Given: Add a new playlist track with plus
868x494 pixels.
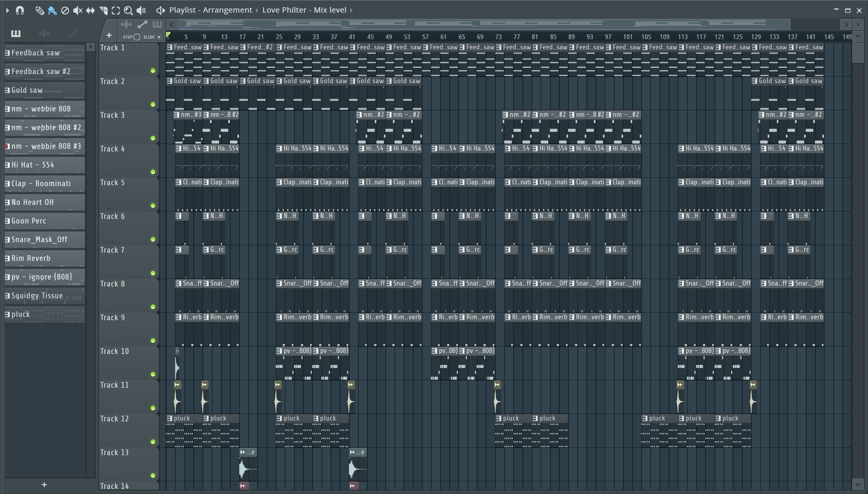Looking at the screenshot, I should coord(109,35).
